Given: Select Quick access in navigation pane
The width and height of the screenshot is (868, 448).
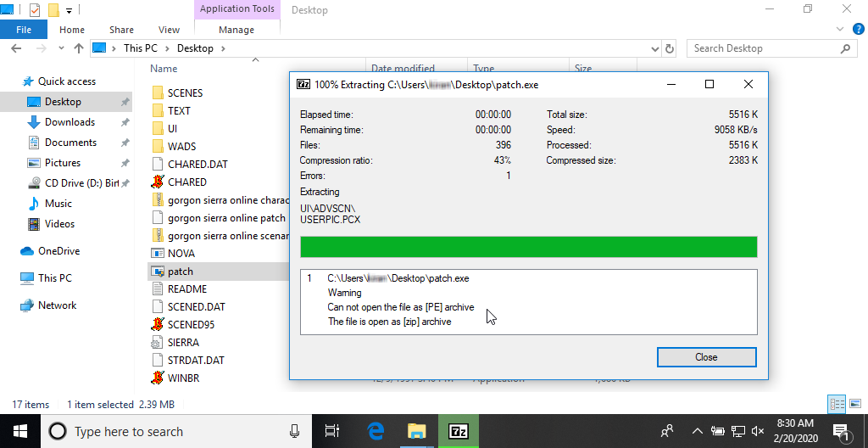Looking at the screenshot, I should tap(66, 81).
